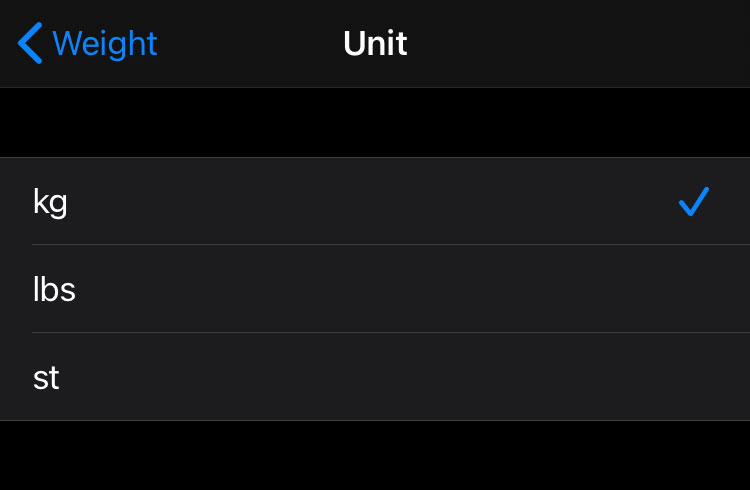This screenshot has width=750, height=490.
Task: Click the blue checkmark beside kg
Action: (693, 202)
